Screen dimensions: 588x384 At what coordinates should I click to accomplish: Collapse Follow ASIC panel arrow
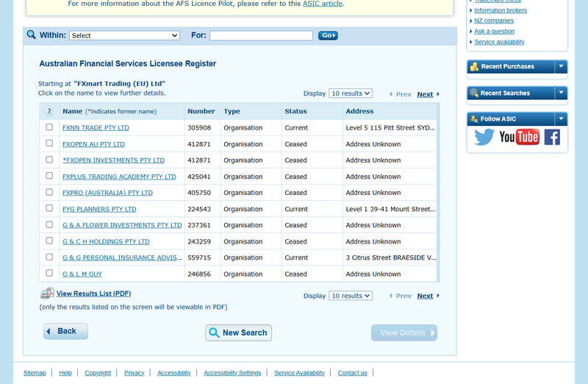[x=561, y=118]
